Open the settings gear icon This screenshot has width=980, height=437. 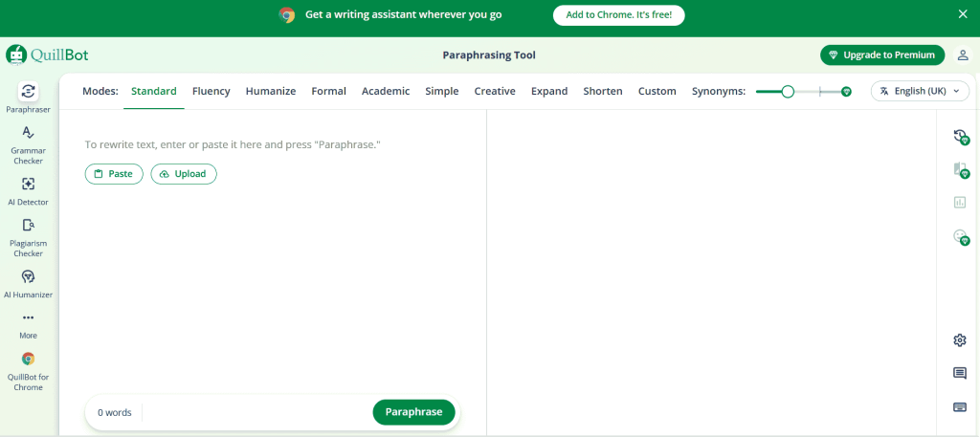coord(959,340)
